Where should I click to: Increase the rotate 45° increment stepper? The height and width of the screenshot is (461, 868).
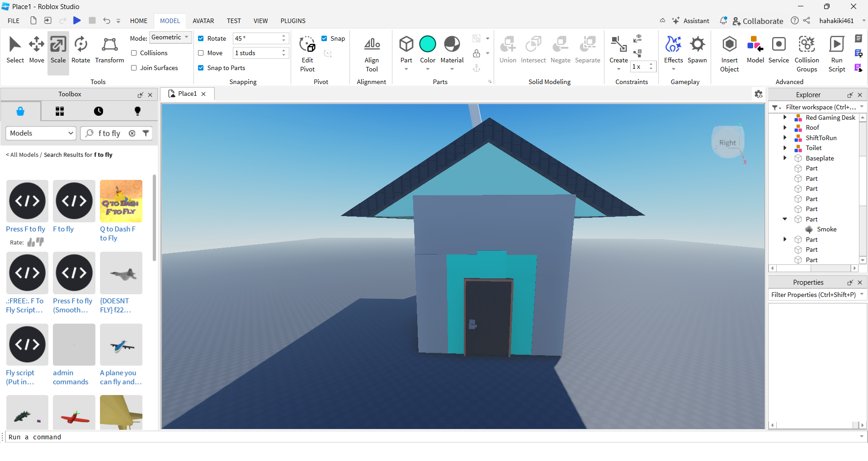pos(283,36)
